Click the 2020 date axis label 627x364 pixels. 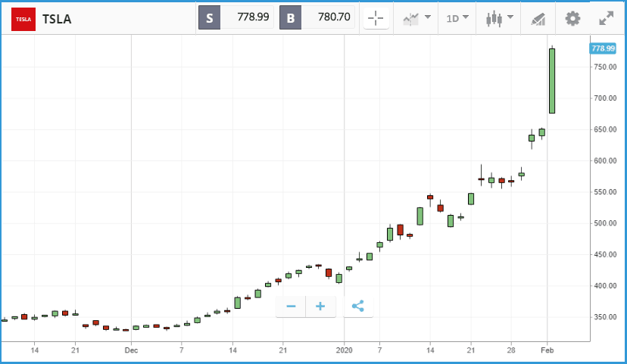click(x=345, y=350)
